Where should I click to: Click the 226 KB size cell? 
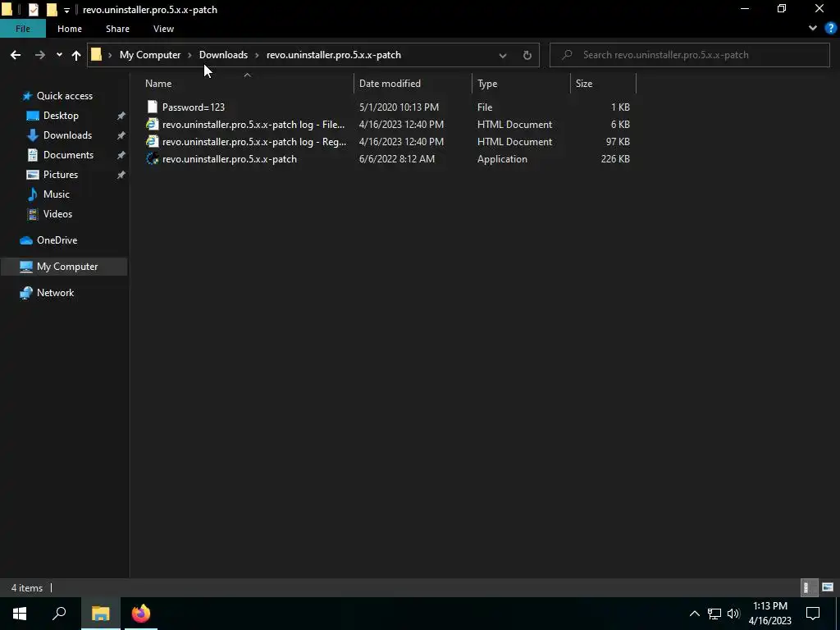(615, 159)
